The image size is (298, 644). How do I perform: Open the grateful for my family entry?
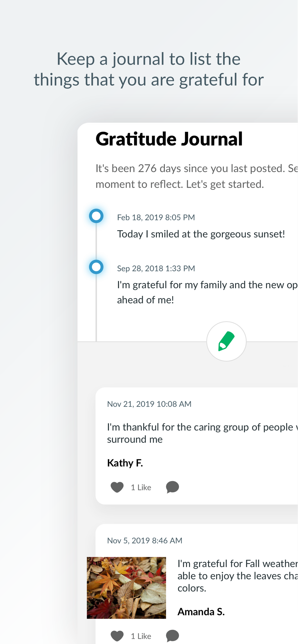[x=206, y=292]
